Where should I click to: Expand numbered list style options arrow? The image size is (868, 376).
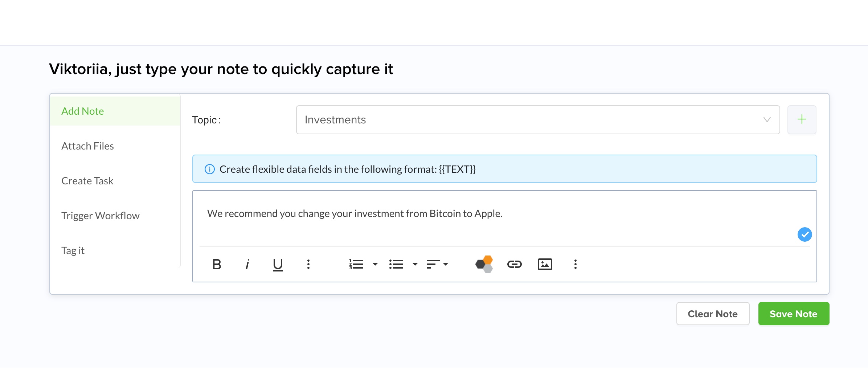point(375,264)
